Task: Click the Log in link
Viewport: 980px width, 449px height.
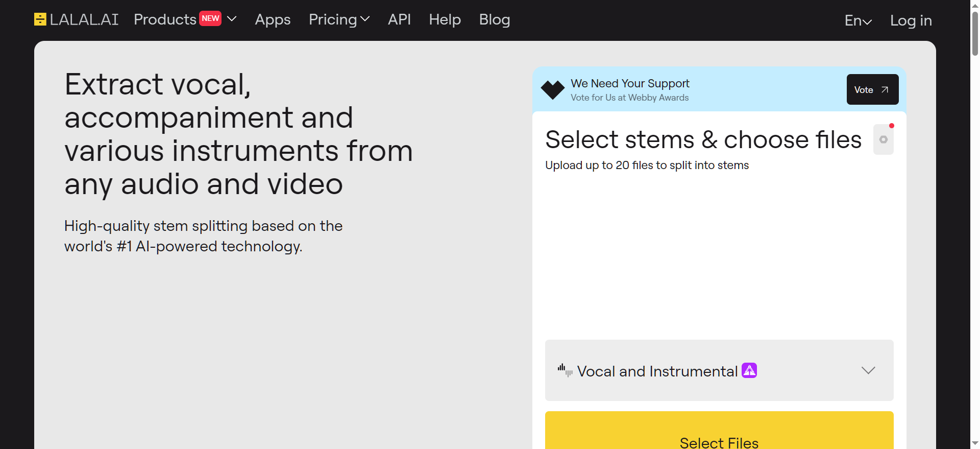Action: (x=911, y=20)
